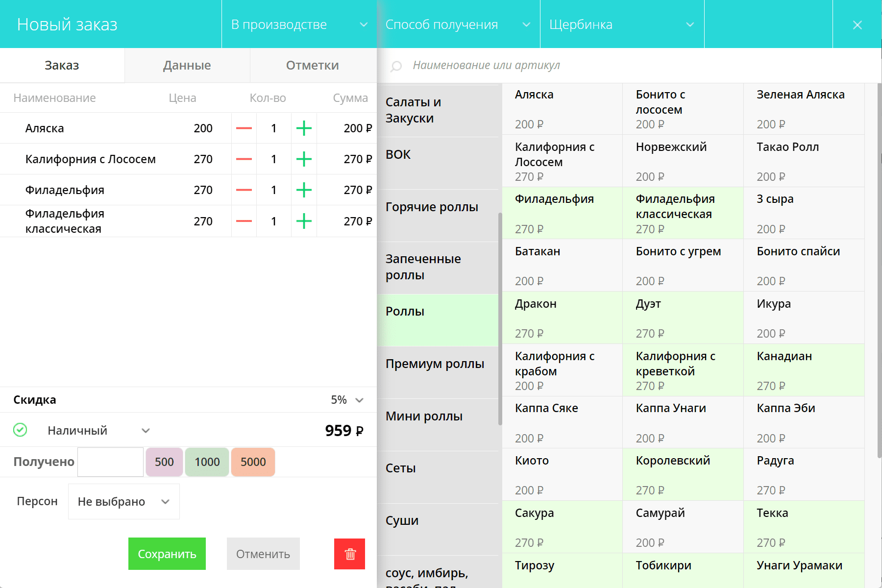Image resolution: width=882 pixels, height=588 pixels.
Task: Open the Щербинка location dropdown
Action: 622,24
